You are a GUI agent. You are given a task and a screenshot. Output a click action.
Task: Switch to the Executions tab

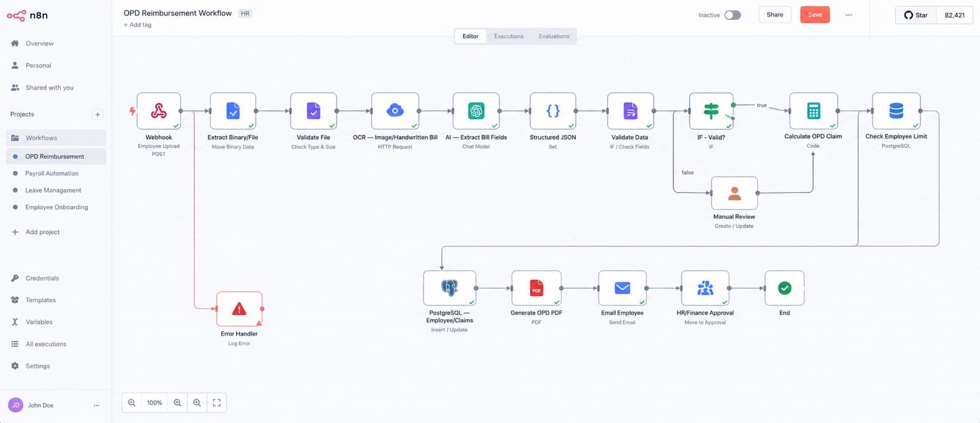pos(509,36)
